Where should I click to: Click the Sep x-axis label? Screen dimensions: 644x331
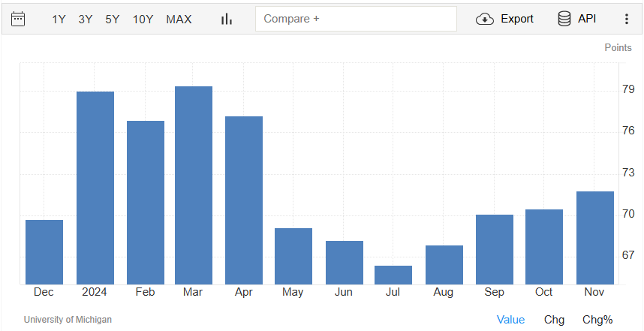494,292
